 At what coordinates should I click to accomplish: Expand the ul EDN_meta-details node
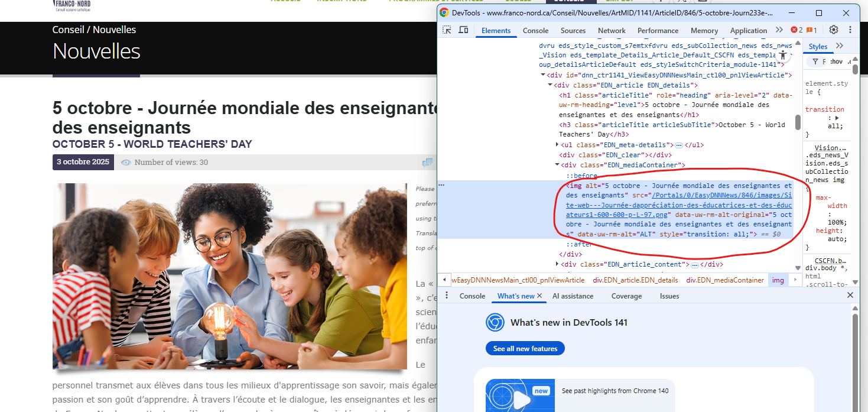(558, 145)
